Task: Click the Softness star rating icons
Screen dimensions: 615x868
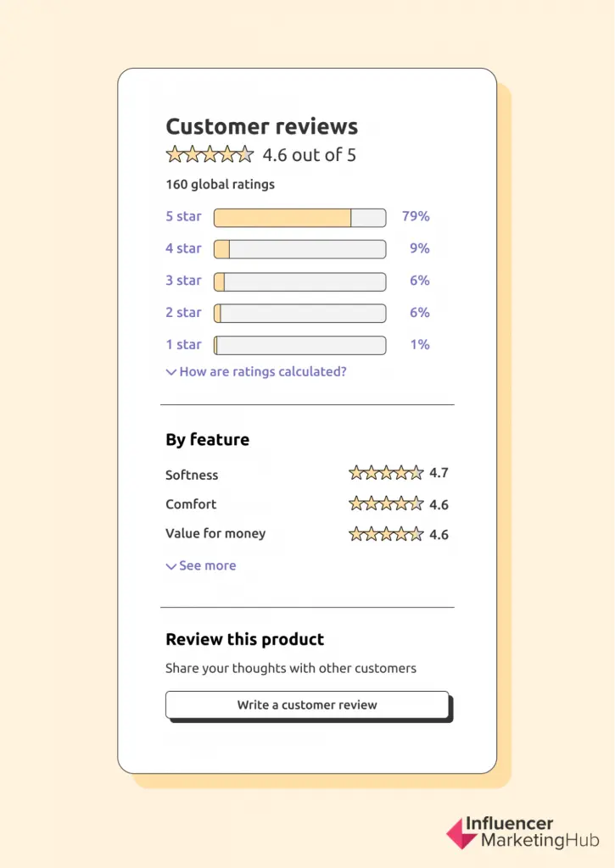Action: tap(386, 473)
